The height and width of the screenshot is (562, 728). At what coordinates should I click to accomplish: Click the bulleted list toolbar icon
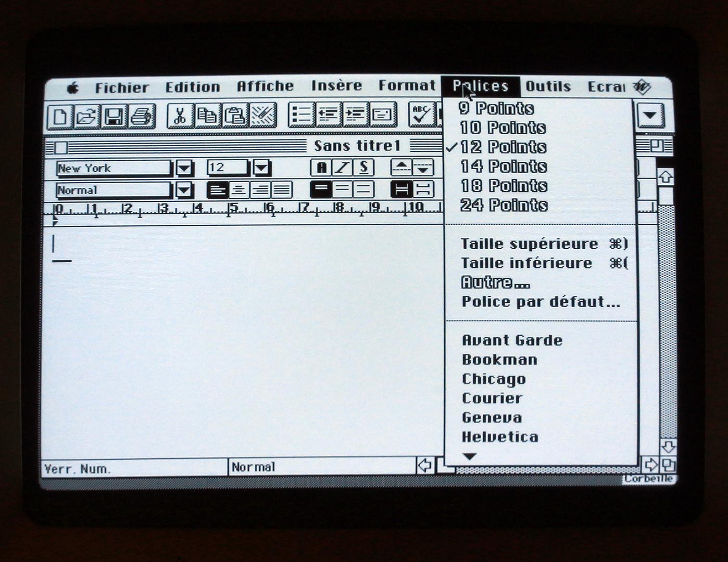click(x=302, y=114)
